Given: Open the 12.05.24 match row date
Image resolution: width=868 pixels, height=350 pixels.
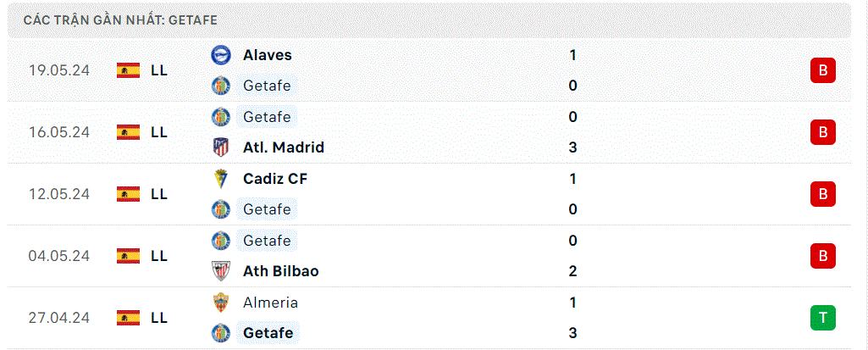Looking at the screenshot, I should click(59, 194).
